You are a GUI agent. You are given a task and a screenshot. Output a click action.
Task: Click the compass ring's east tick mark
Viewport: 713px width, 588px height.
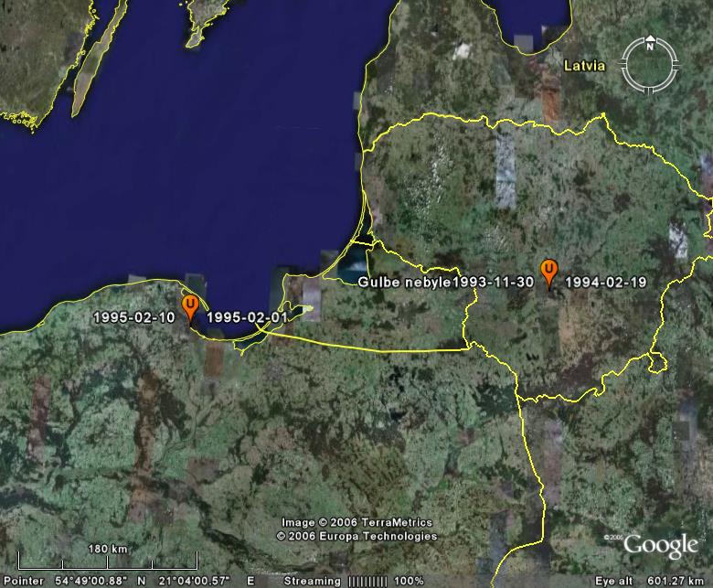coord(676,63)
